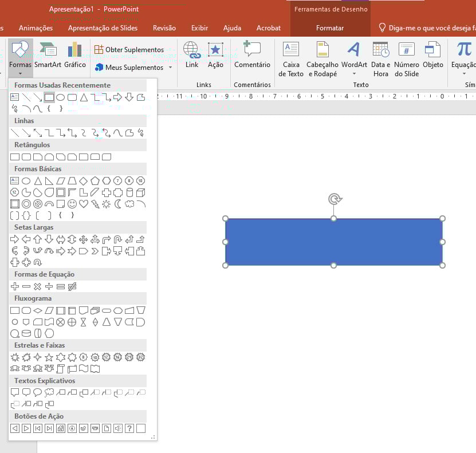Select the cloud shape in Formas Básicas
476x453 pixels.
129,204
